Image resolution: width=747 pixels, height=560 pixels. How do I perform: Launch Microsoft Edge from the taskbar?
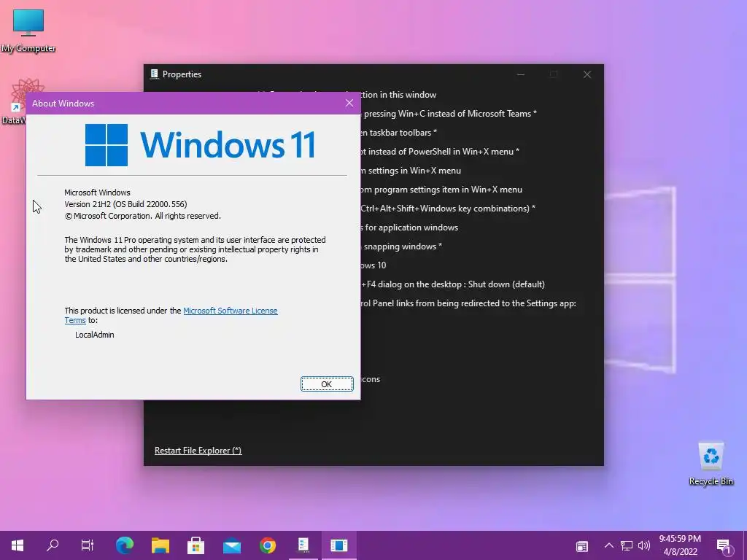125,545
